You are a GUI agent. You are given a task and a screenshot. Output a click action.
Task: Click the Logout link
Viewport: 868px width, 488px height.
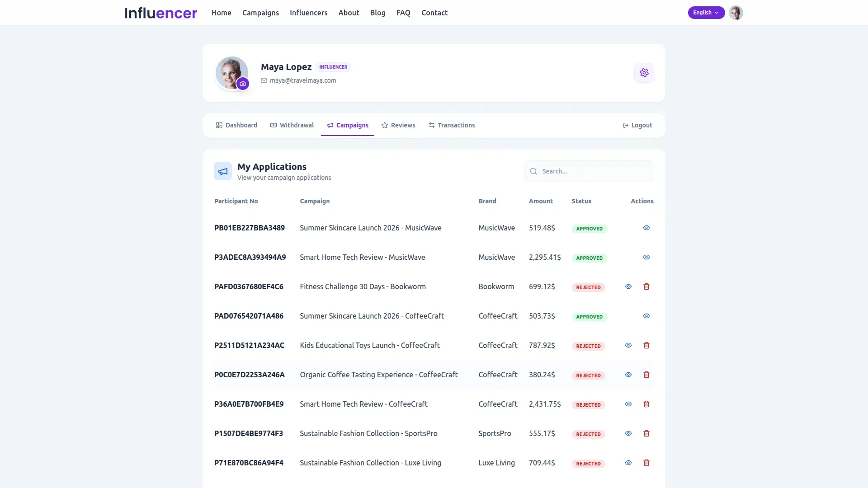pyautogui.click(x=637, y=125)
